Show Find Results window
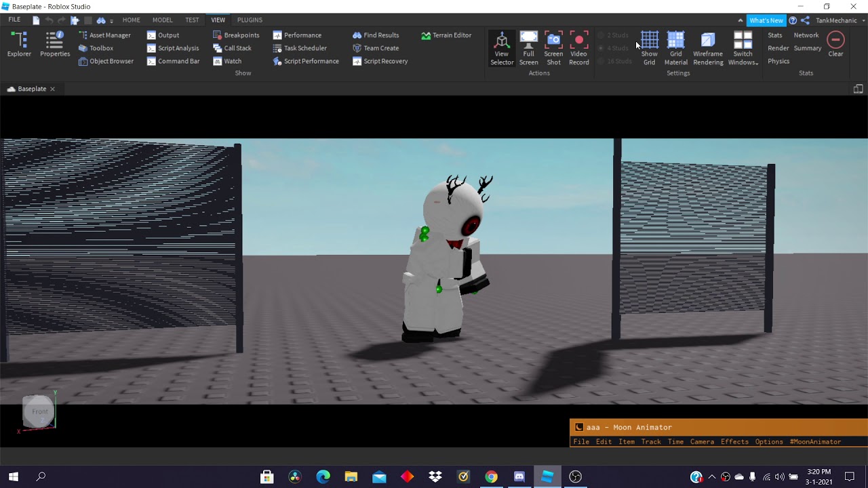Screen dimensions: 868x488 376,35
